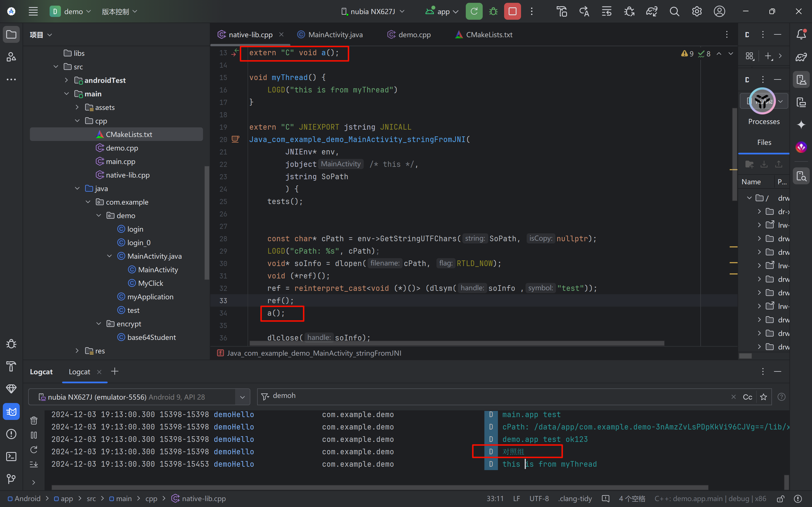Screen dimensions: 812x507
Task: Click the logcat horizontal scrollbar
Action: pos(379,487)
